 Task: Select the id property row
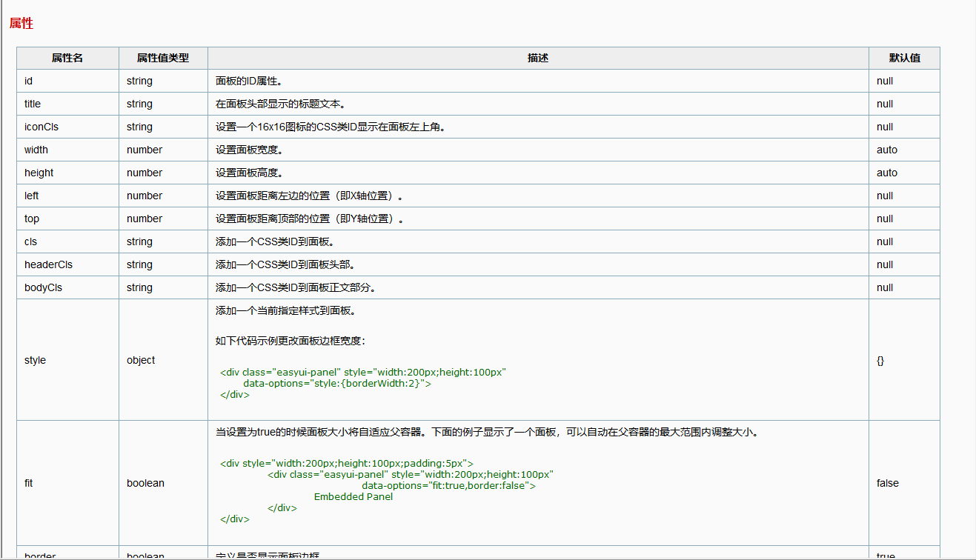(27, 81)
